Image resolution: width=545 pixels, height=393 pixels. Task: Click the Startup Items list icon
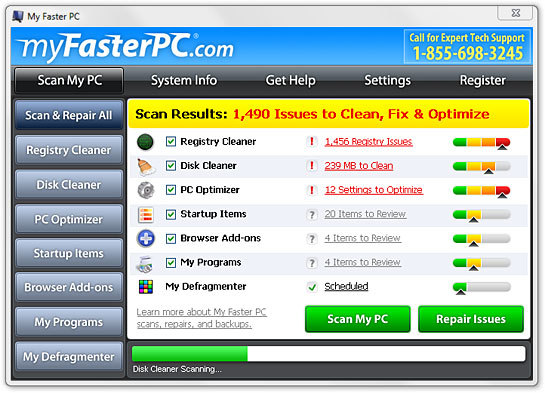(146, 214)
